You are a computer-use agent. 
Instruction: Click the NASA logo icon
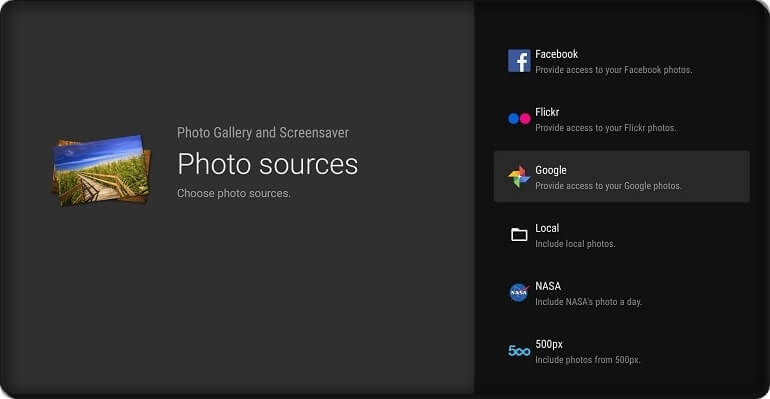click(x=519, y=293)
